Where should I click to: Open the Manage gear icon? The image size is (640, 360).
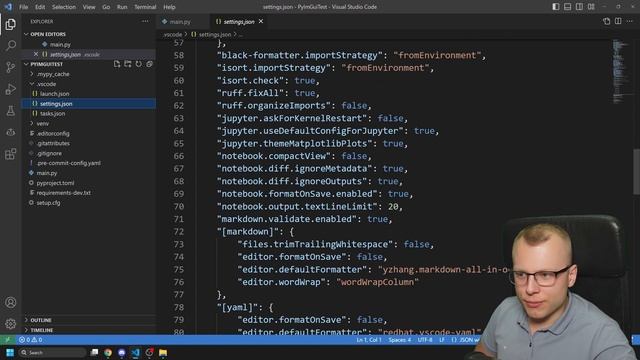click(x=11, y=324)
